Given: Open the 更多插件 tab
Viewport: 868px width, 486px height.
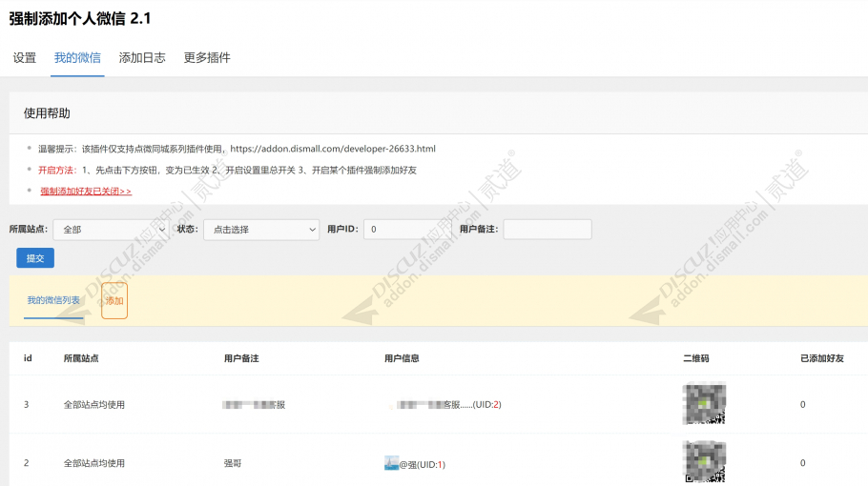Looking at the screenshot, I should pos(207,57).
